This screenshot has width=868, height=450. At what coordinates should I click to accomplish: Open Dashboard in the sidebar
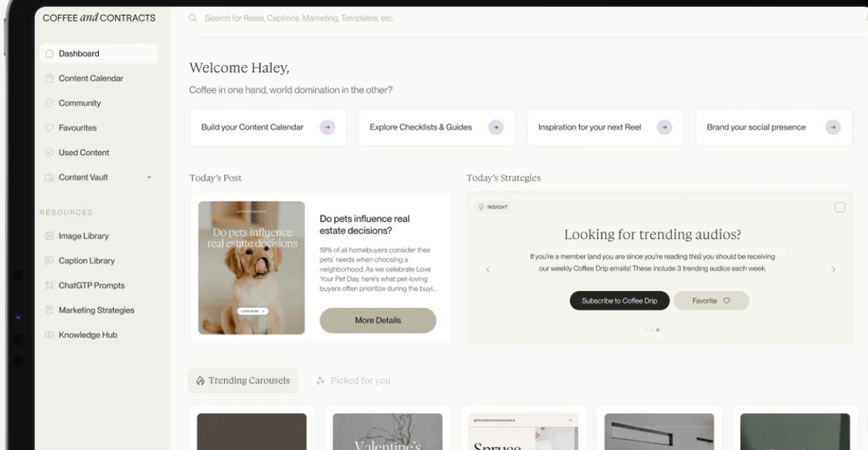[99, 54]
